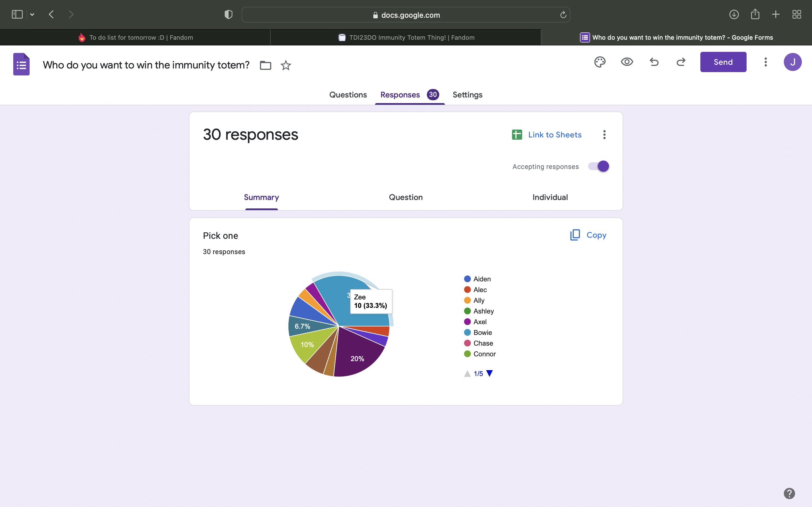812x507 pixels.
Task: Switch to the Questions tab
Action: click(348, 95)
